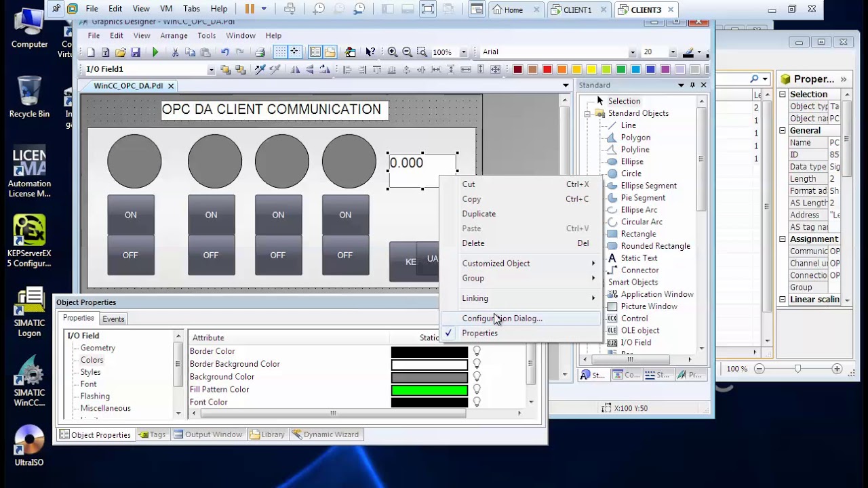
Task: Pick the green Fill Pattern Color swatch
Action: tap(429, 390)
